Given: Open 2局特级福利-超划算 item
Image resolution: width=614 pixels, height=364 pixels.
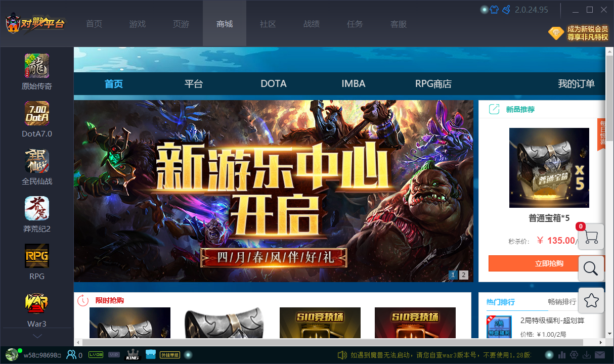Looking at the screenshot, I should click(552, 321).
